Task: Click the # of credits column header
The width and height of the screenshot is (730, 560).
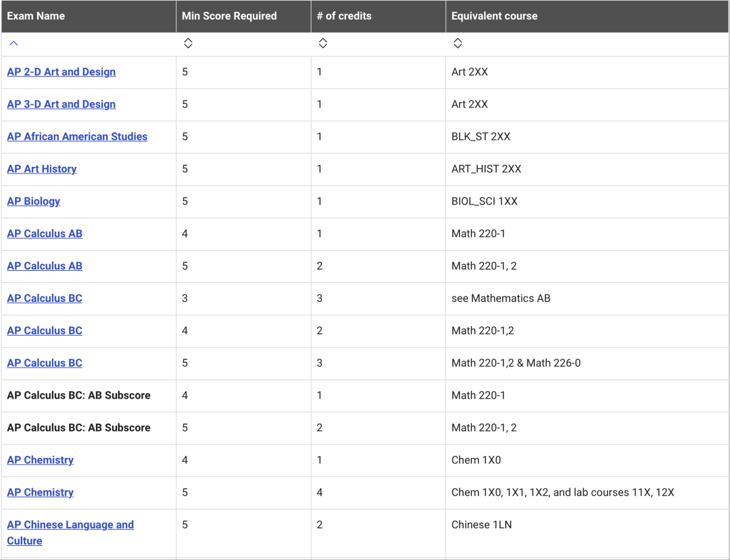Action: click(378, 16)
